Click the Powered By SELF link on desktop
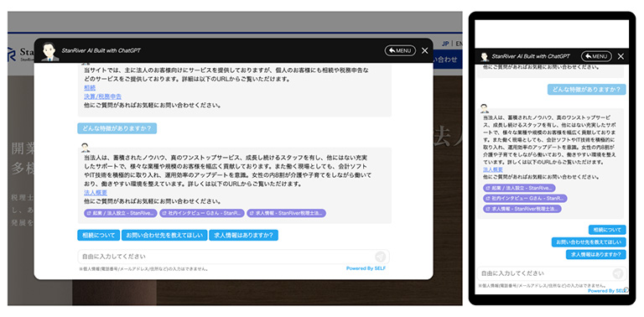Screen dimensions: 644x317 click(366, 268)
